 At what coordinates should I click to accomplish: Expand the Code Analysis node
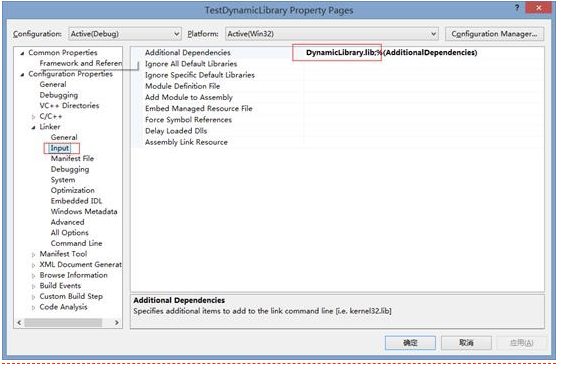(x=34, y=308)
